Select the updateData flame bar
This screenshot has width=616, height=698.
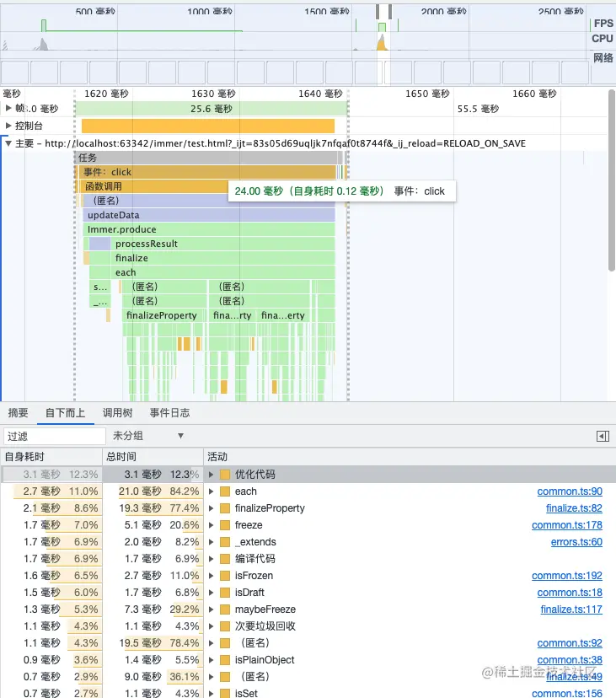(x=208, y=215)
